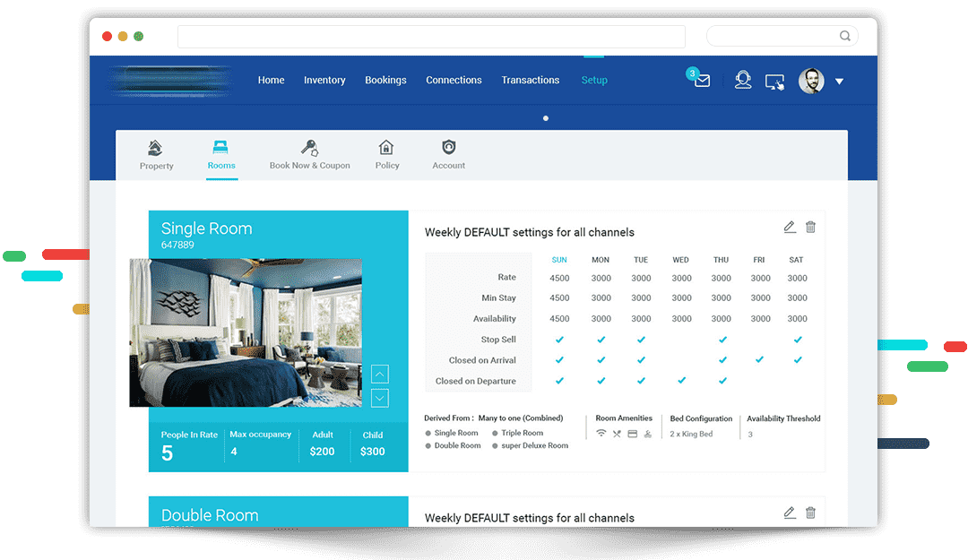Toggle Stop Sell check for Saturday
The height and width of the screenshot is (560, 968).
tap(798, 340)
